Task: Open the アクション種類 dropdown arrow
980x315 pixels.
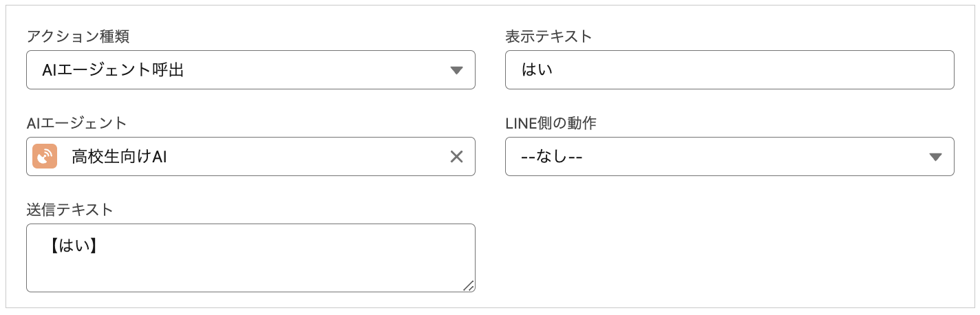Action: pos(456,70)
